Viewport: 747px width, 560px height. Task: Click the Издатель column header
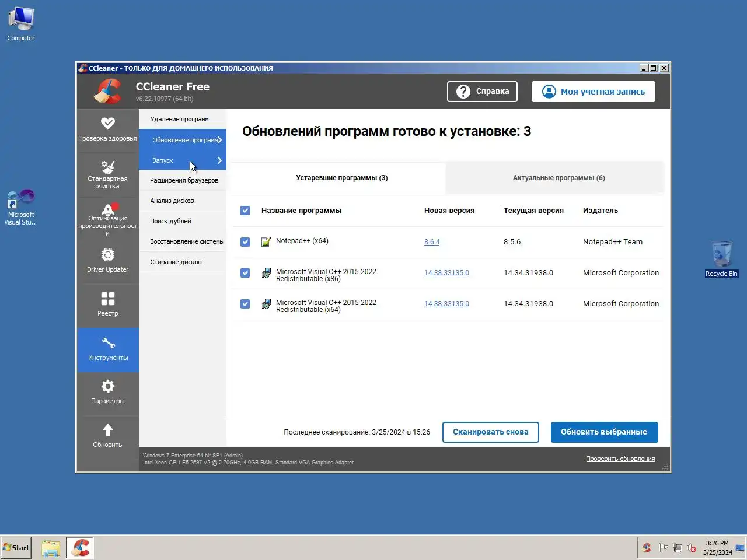pos(601,211)
